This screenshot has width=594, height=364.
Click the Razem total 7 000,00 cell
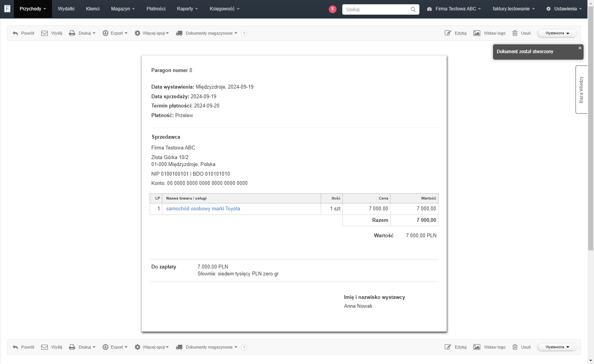(x=414, y=220)
